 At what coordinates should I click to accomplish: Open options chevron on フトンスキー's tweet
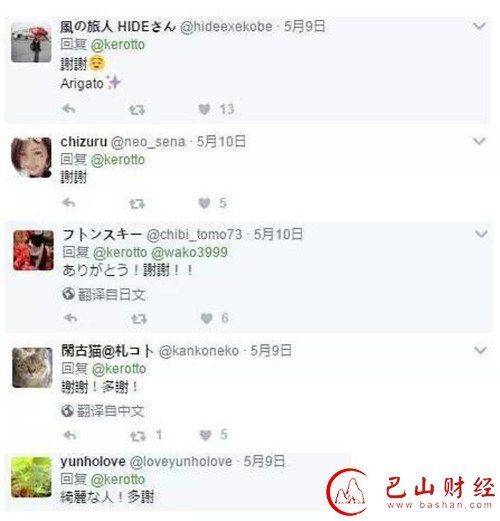click(481, 234)
